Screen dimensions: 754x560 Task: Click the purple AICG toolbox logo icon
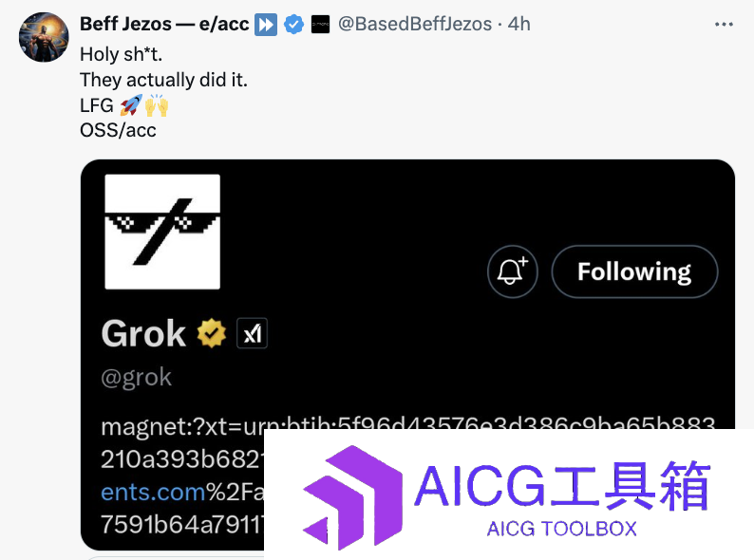tap(352, 498)
